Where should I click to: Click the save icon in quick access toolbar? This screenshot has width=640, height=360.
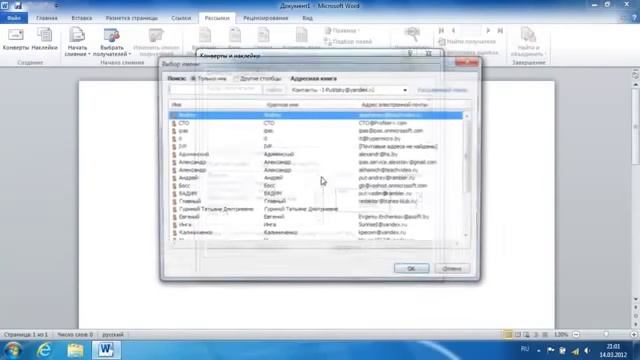(x=18, y=6)
